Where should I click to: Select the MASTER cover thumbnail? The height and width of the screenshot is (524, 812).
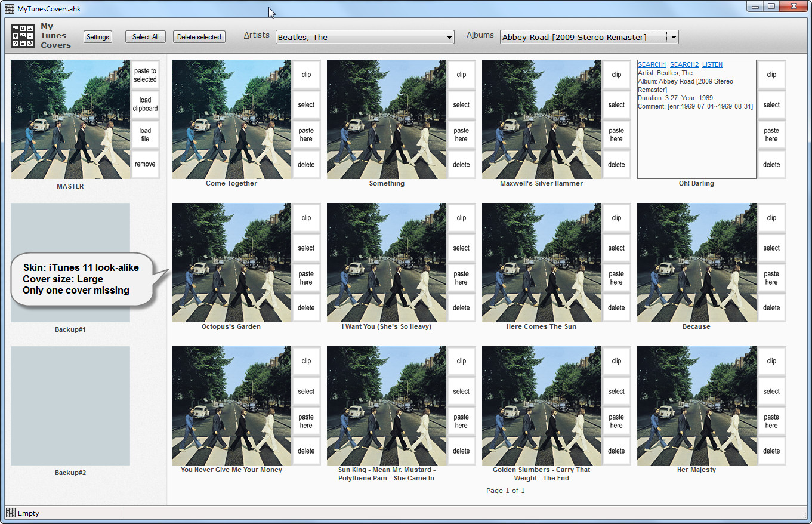70,119
